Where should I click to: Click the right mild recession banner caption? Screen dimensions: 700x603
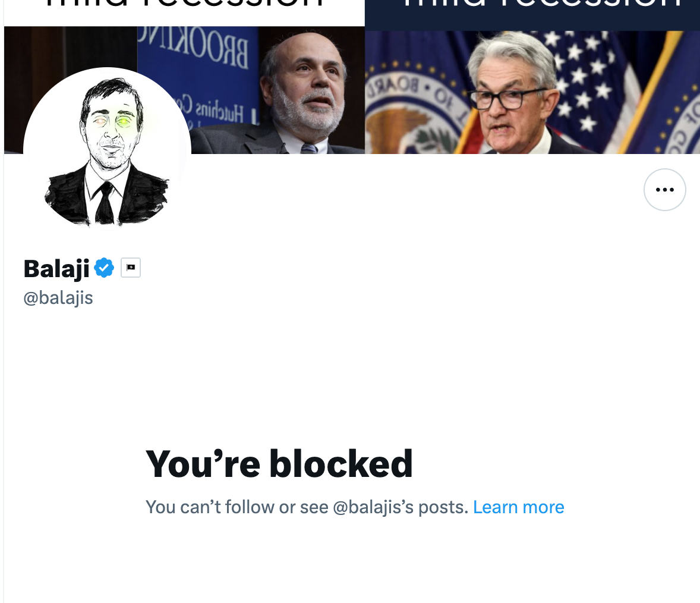click(x=532, y=6)
